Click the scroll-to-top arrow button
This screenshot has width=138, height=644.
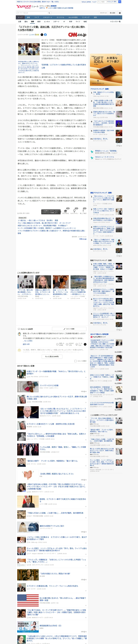[133, 398]
